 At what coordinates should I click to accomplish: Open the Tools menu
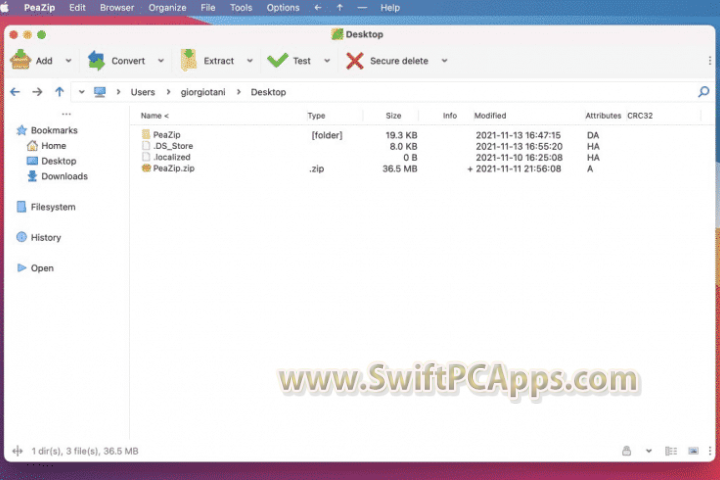tap(241, 8)
